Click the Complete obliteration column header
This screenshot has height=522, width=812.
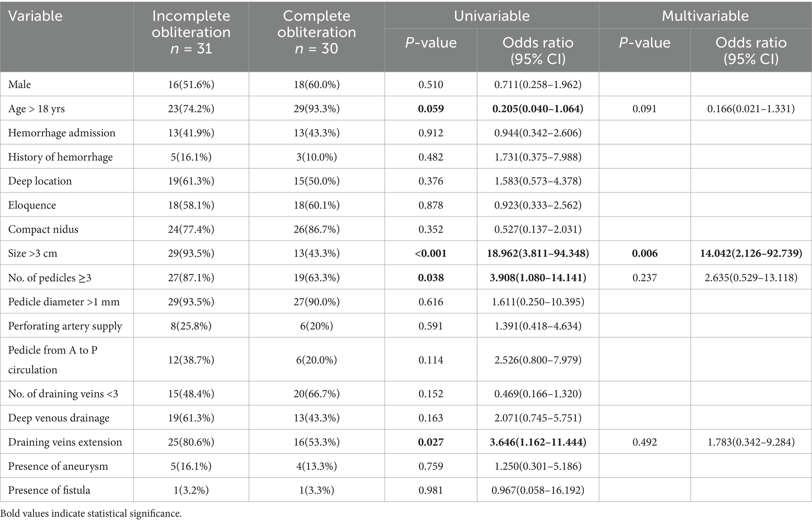(316, 32)
